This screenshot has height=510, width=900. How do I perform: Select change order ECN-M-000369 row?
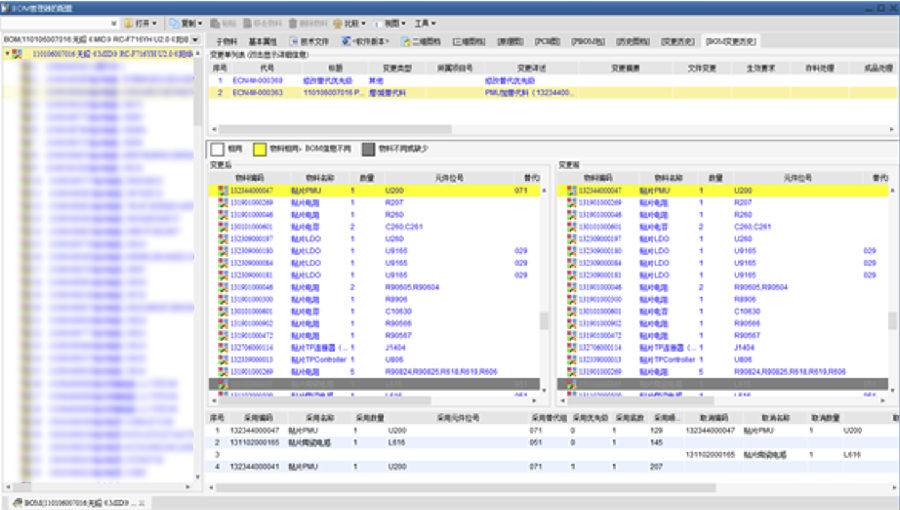(x=258, y=80)
